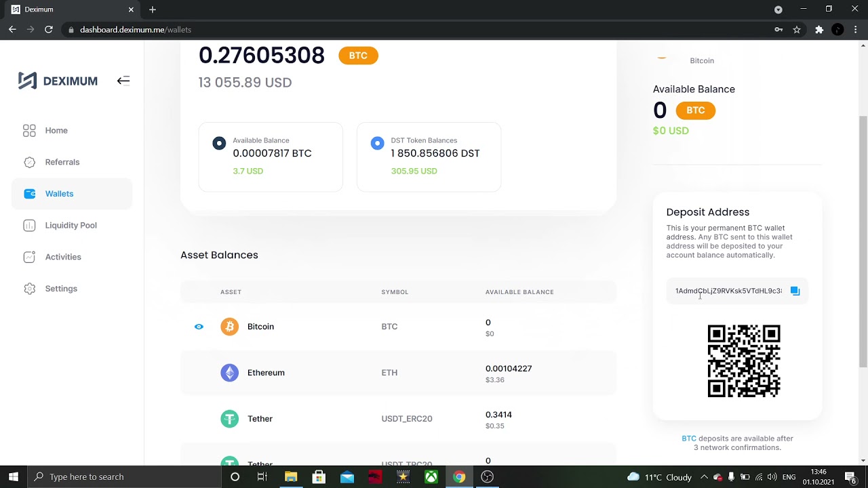Open Cortana circle on taskbar
This screenshot has width=868, height=488.
(235, 476)
